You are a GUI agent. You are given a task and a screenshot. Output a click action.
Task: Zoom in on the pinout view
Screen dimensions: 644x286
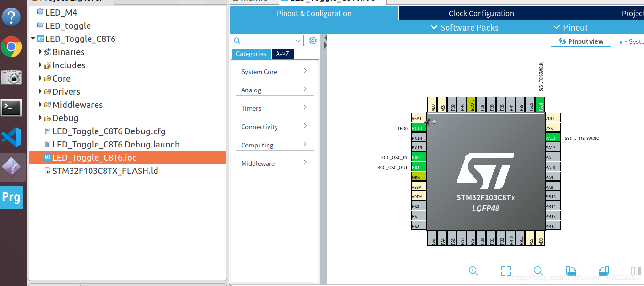pyautogui.click(x=473, y=270)
